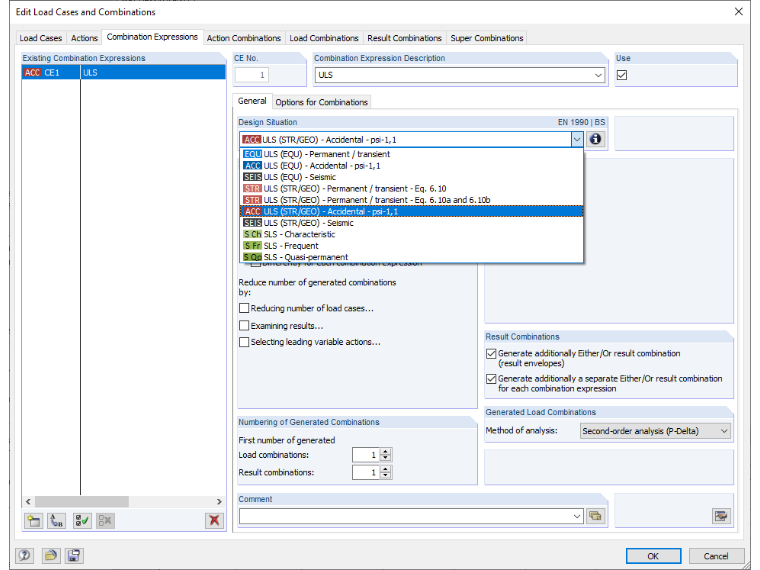Screen dimensions: 760x570
Task: Click Load combinations number input field
Action: point(366,455)
